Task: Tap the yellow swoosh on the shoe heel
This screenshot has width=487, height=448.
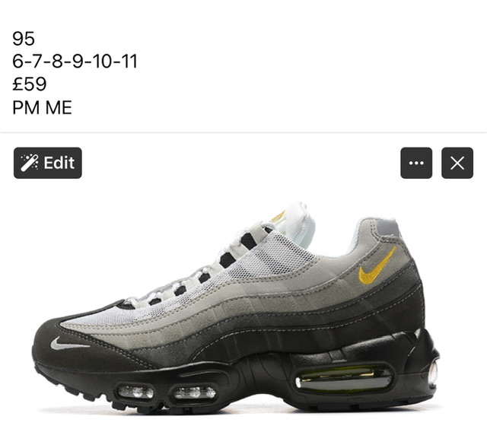Action: click(x=377, y=266)
